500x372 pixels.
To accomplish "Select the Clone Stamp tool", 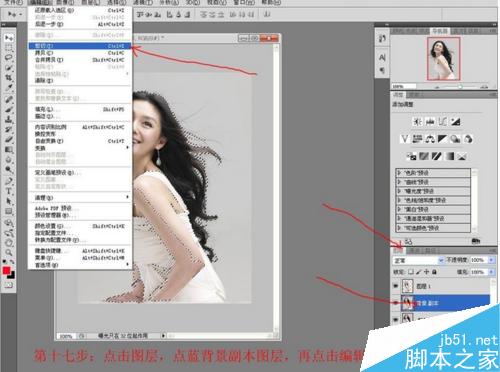I will pos(9,119).
